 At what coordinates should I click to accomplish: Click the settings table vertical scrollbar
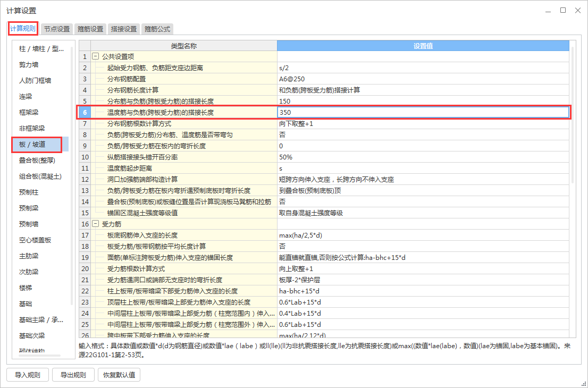pos(572,114)
